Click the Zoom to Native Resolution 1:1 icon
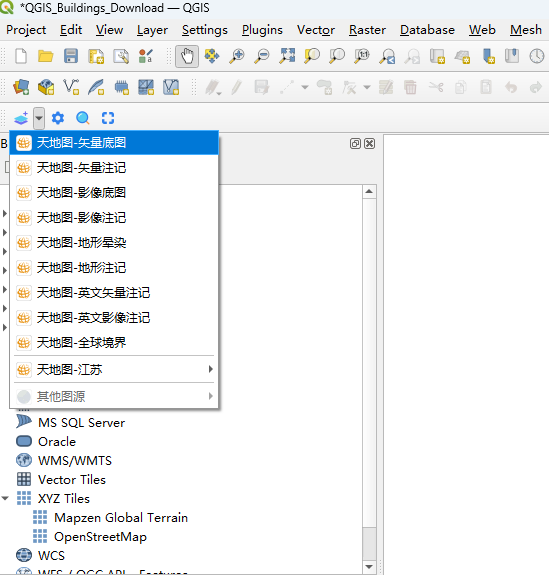Screen dimensions: 549x575 pyautogui.click(x=362, y=56)
